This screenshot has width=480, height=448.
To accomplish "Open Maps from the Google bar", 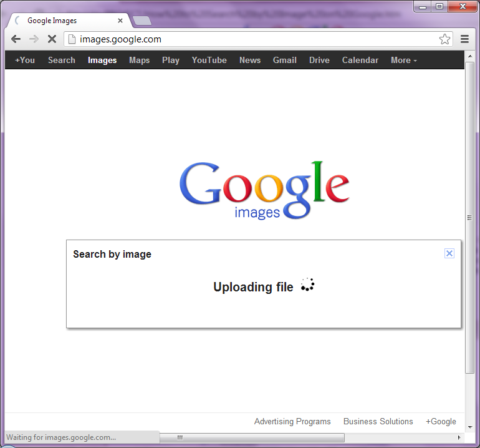I will [139, 60].
